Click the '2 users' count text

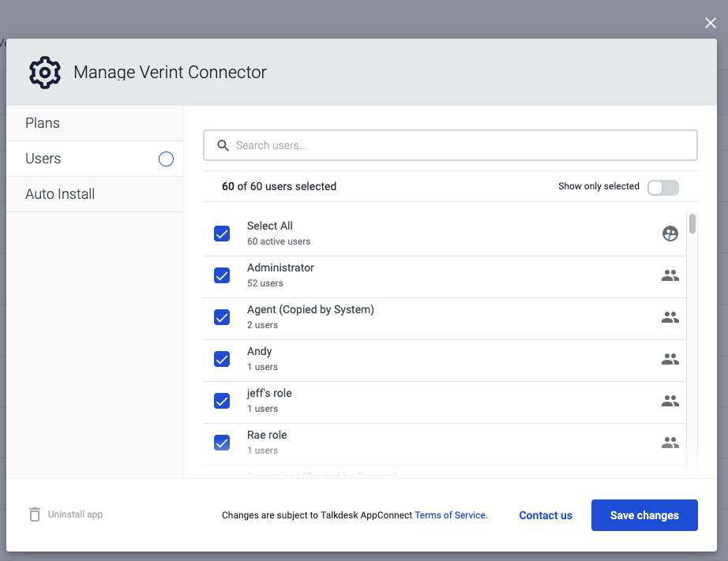point(262,325)
